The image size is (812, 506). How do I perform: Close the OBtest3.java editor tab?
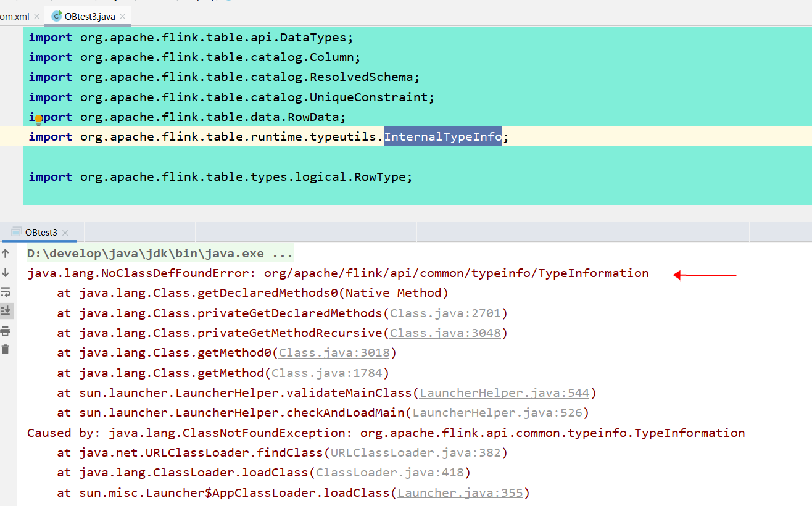coord(123,17)
